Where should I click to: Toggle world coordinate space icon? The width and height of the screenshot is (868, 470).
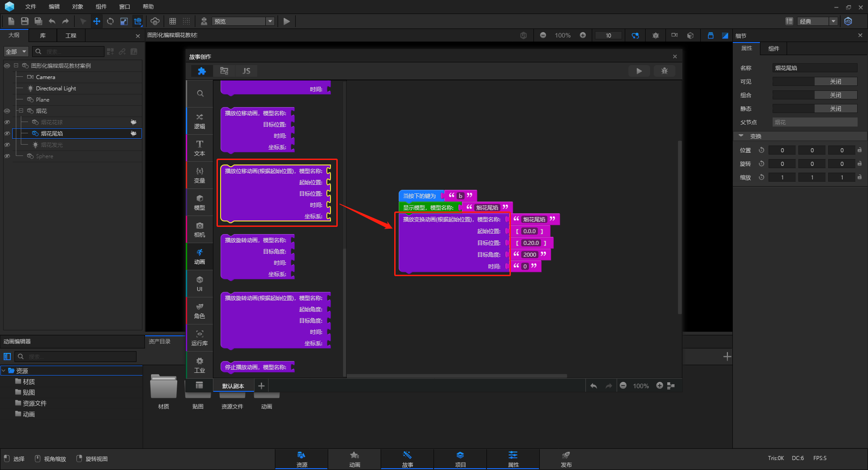coord(138,21)
